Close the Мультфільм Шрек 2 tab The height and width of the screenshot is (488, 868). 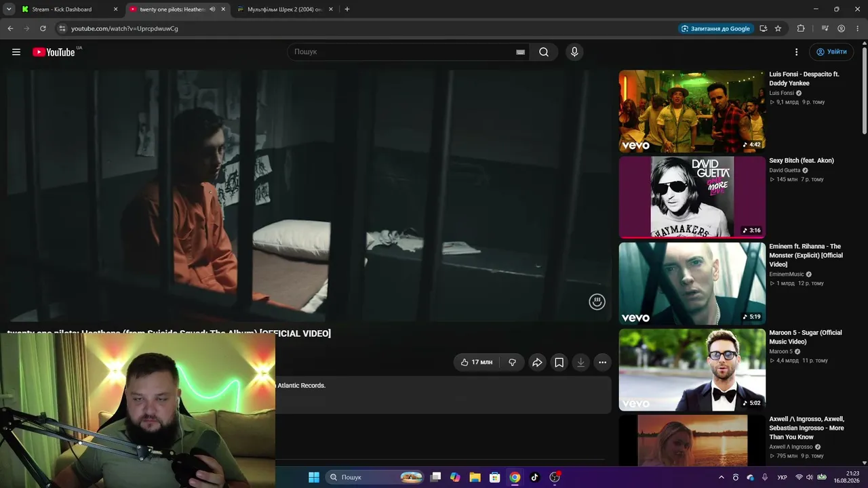pyautogui.click(x=331, y=9)
